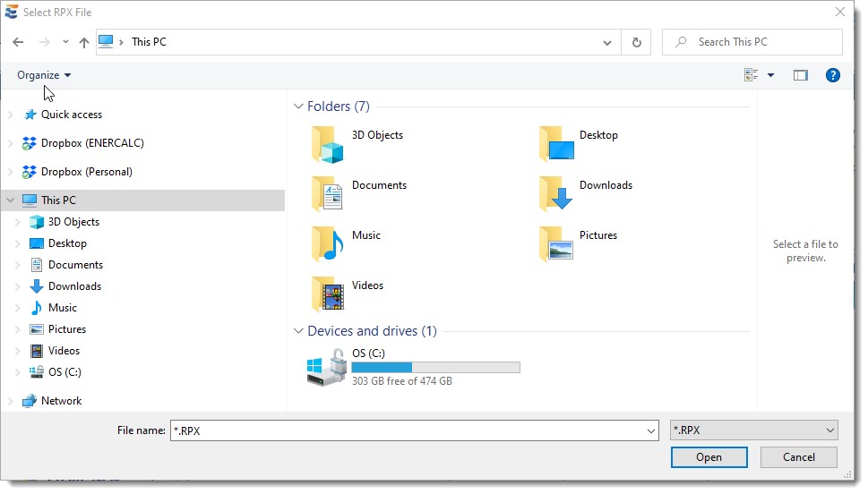Viewport: 868px width, 494px height.
Task: Select Network in the navigation pane
Action: click(61, 401)
